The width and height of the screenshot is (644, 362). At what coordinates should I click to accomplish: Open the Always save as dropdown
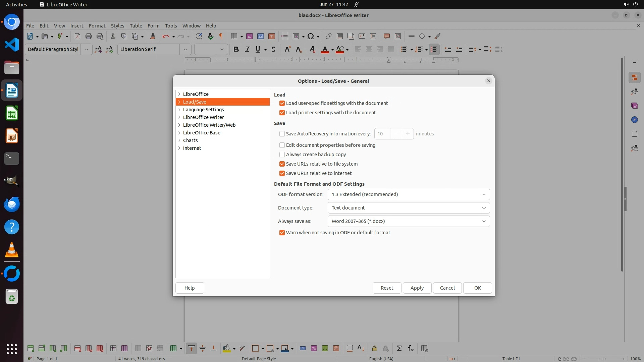pyautogui.click(x=408, y=221)
